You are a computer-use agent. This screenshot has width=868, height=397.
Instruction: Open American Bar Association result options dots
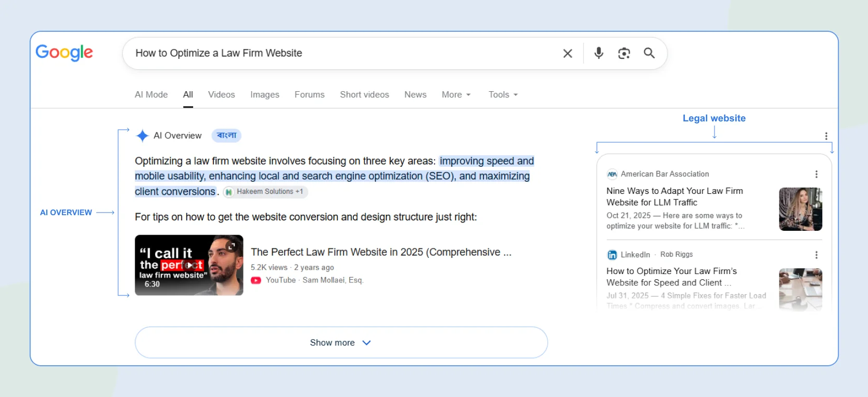pyautogui.click(x=816, y=174)
